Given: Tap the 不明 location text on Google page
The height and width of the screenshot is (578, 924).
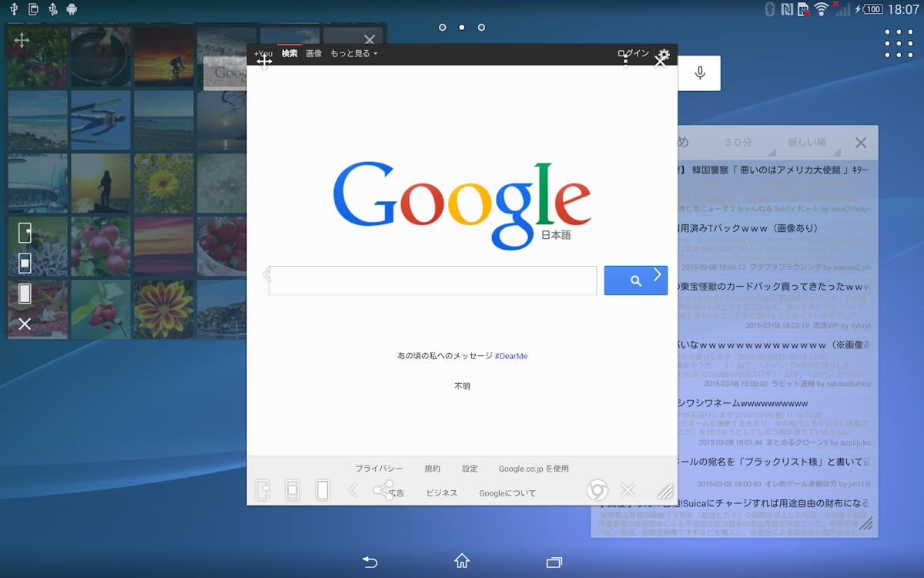Looking at the screenshot, I should point(462,386).
